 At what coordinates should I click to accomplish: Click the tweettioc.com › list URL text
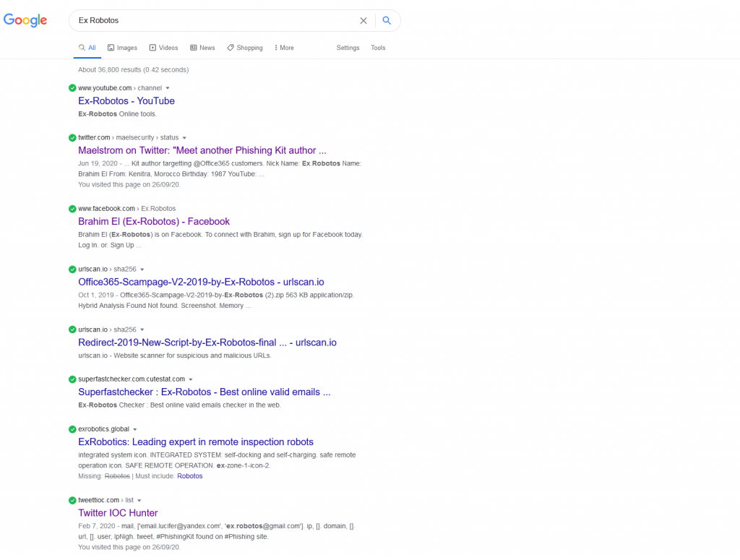tap(106, 500)
